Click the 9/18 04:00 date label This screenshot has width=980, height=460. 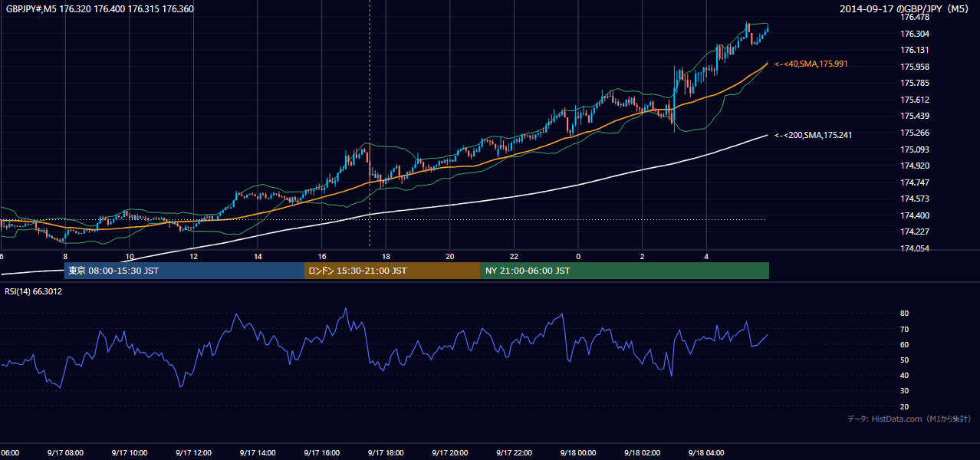pos(706,453)
